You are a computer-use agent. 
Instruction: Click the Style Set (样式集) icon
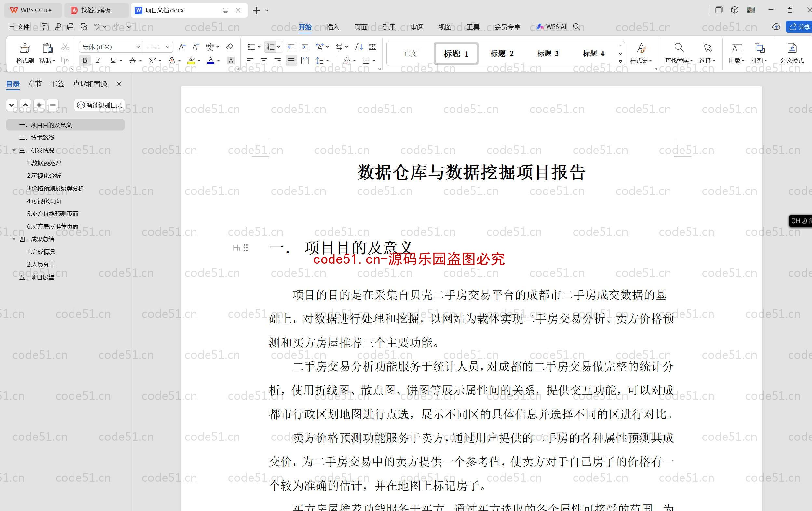(641, 48)
